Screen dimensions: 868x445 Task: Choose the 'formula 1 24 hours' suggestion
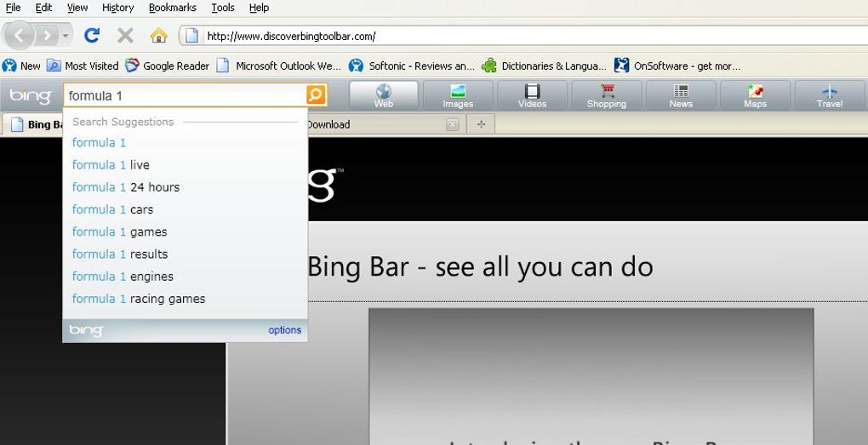185,187
